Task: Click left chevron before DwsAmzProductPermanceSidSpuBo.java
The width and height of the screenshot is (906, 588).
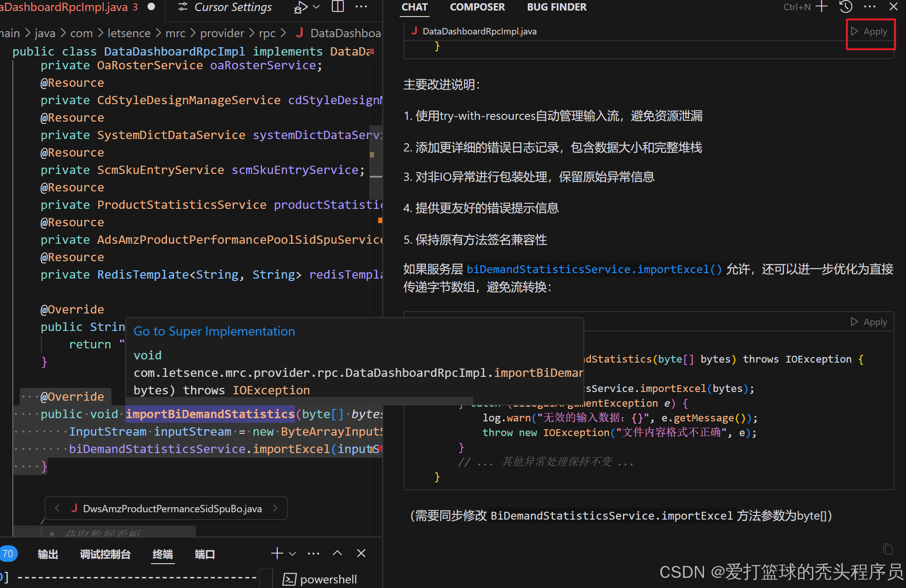Action: click(57, 508)
